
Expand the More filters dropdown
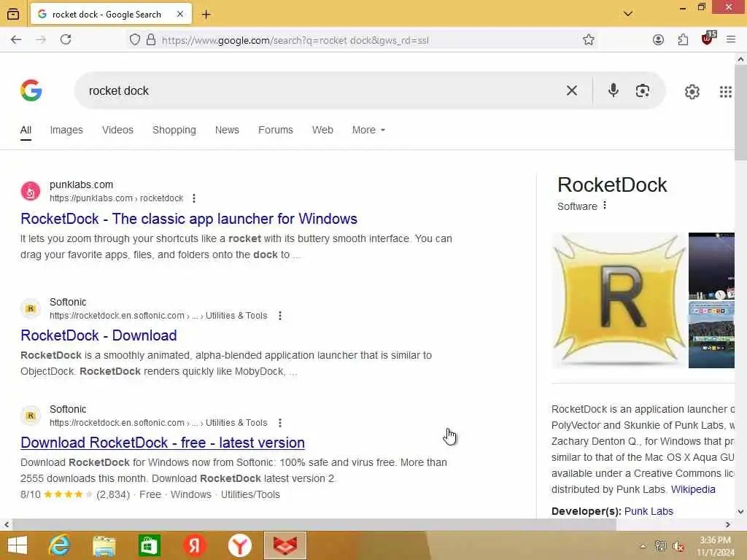click(x=368, y=130)
